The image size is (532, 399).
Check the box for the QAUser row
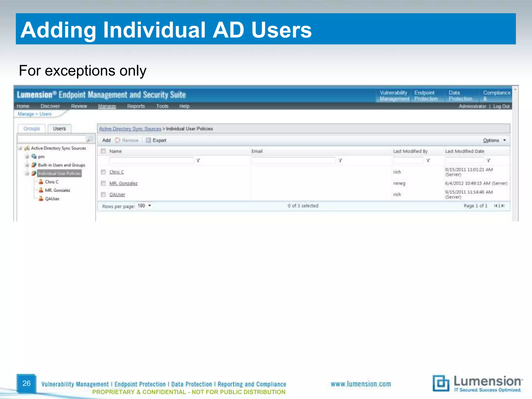(103, 194)
